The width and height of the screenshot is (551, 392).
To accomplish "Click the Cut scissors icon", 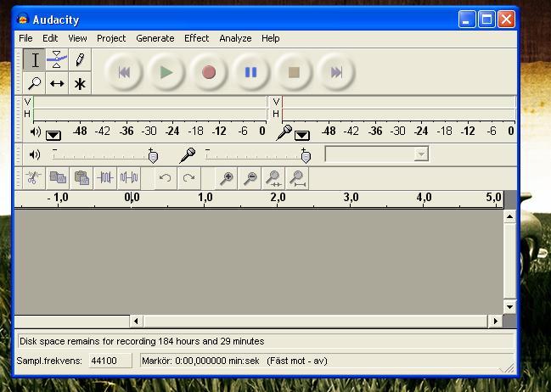I will 32,178.
